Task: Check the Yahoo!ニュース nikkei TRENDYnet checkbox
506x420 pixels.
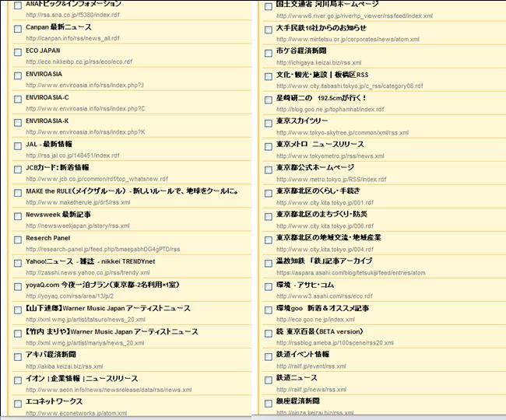Action: click(18, 263)
